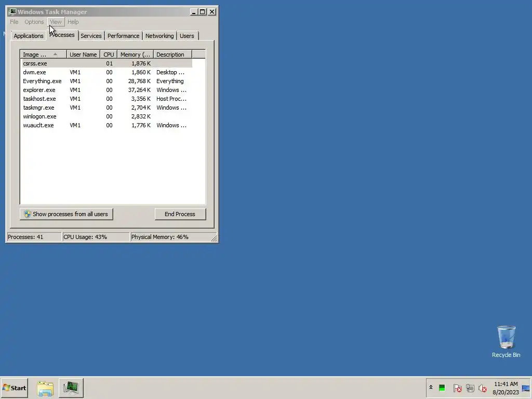This screenshot has height=399, width=532.
Task: Select the Processes tab
Action: click(62, 35)
